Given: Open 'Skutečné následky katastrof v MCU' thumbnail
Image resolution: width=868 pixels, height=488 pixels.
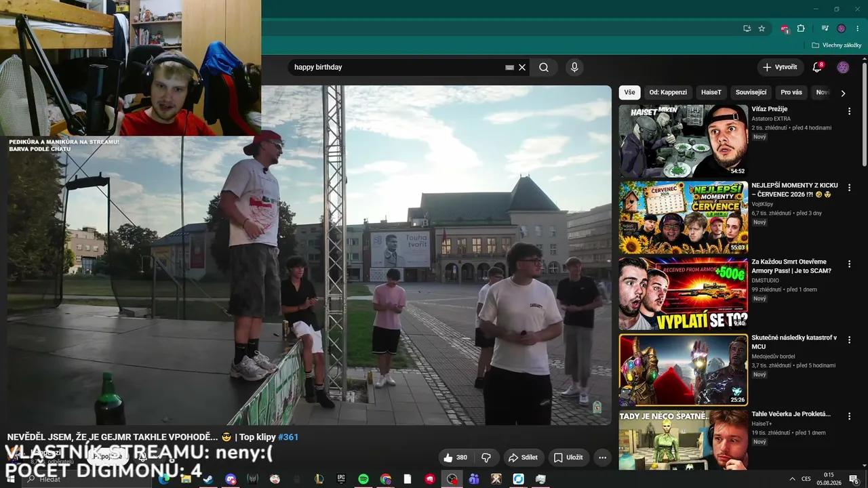Looking at the screenshot, I should click(x=684, y=370).
